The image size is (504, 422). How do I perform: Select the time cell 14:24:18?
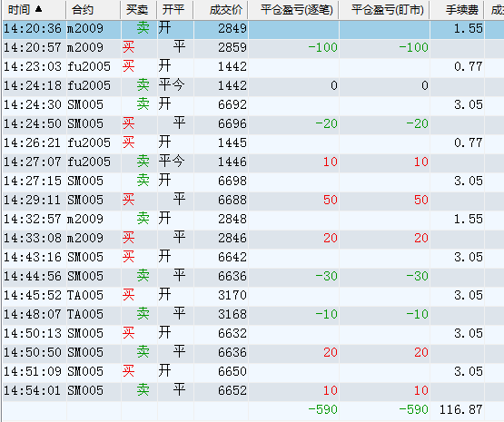(x=32, y=85)
